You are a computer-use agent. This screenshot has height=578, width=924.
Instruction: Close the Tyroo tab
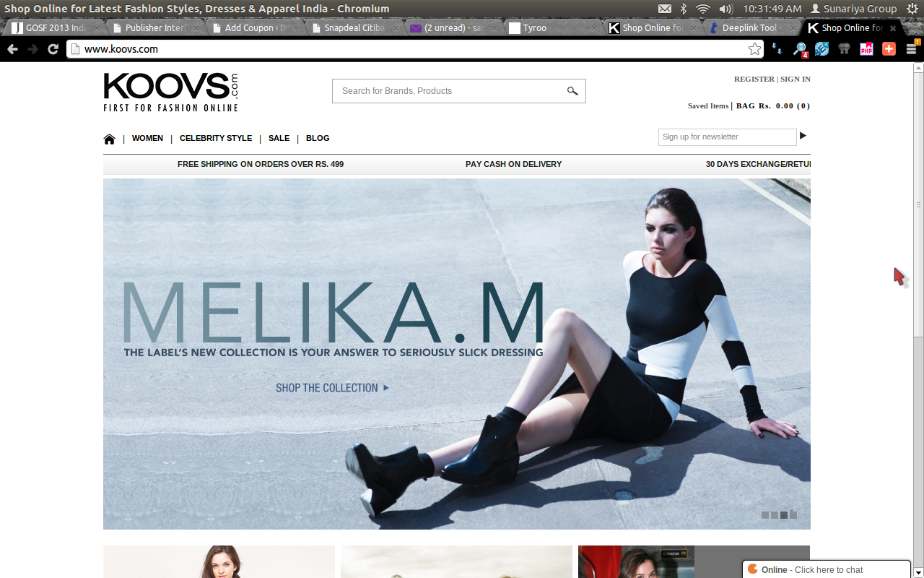(593, 28)
